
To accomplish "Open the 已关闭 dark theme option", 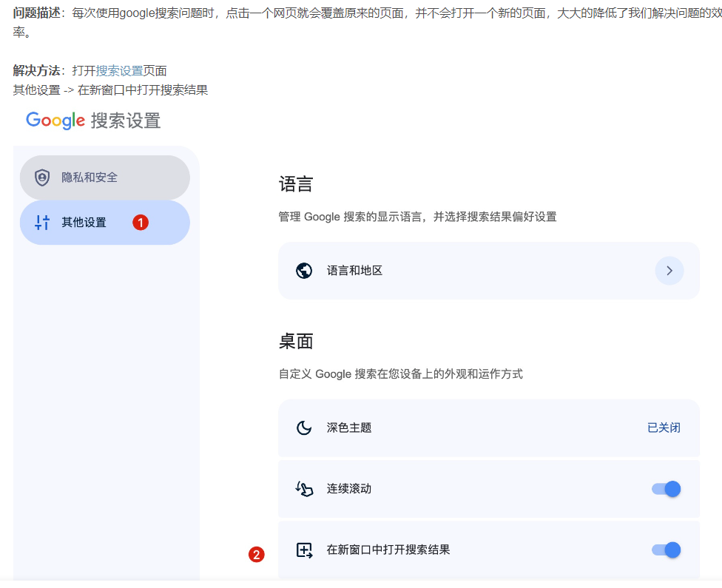I will pyautogui.click(x=664, y=428).
